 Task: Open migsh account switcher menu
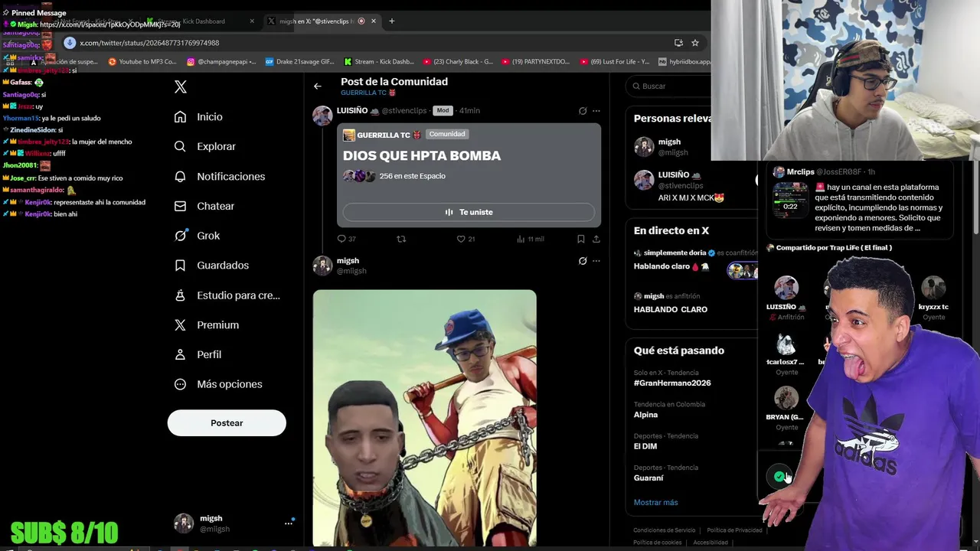[x=234, y=523]
